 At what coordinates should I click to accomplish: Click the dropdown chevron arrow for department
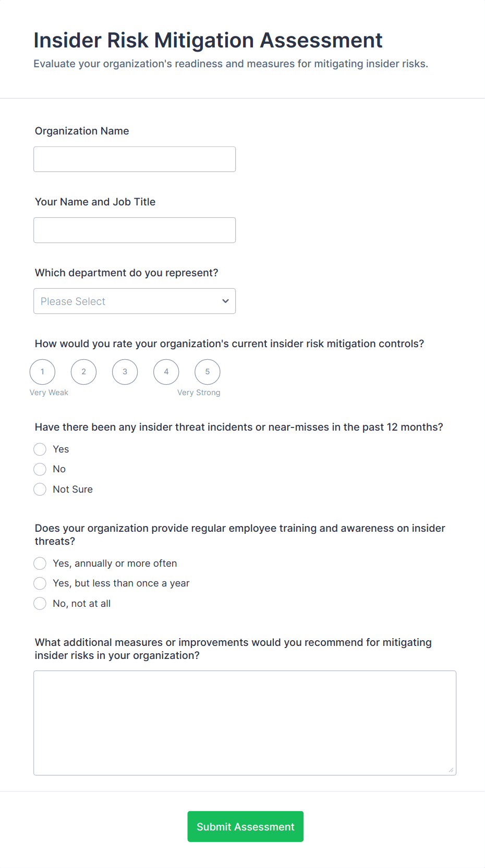[225, 301]
